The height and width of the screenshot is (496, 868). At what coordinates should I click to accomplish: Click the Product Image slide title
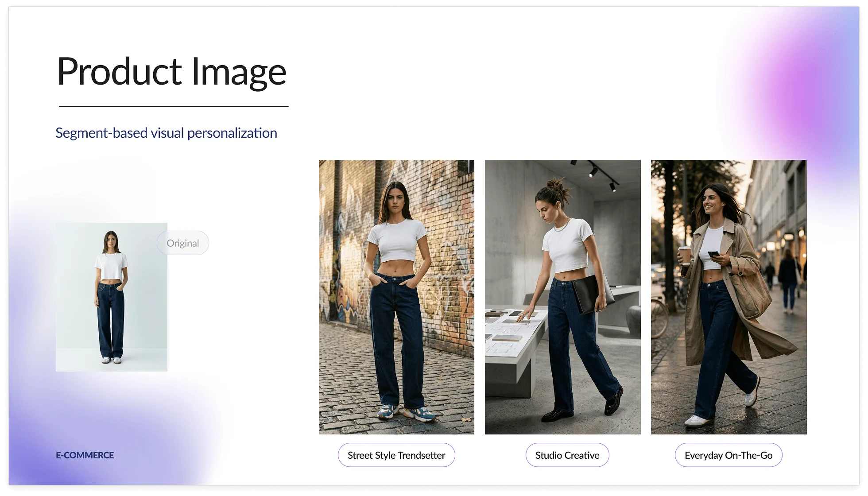[x=172, y=72]
